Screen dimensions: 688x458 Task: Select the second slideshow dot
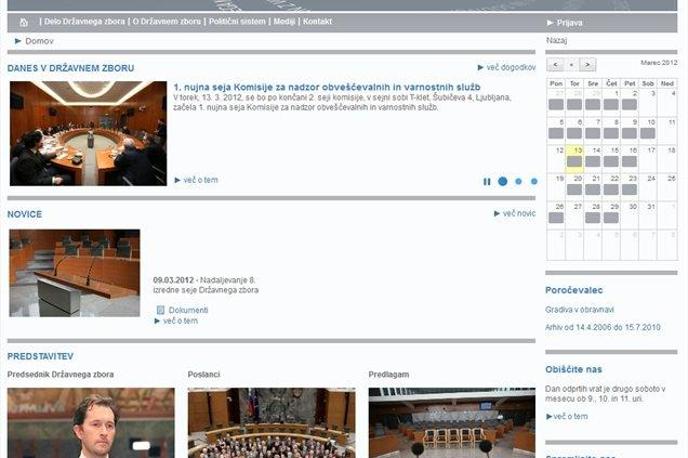pos(519,181)
